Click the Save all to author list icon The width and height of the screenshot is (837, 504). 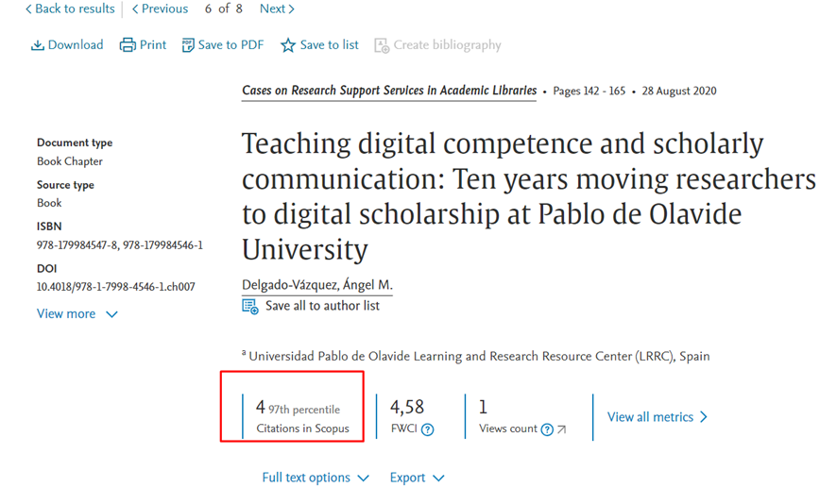click(250, 306)
